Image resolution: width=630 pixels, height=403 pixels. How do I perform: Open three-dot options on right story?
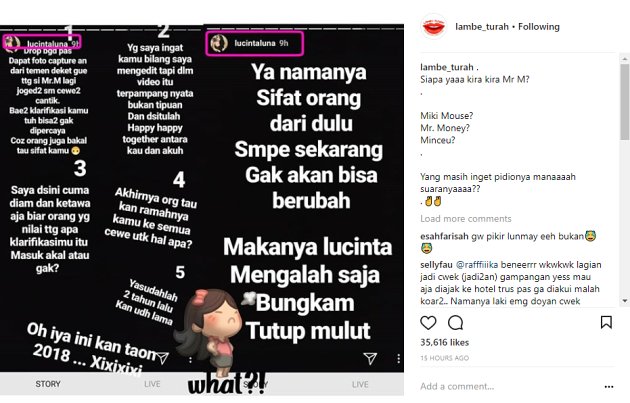coord(398,358)
